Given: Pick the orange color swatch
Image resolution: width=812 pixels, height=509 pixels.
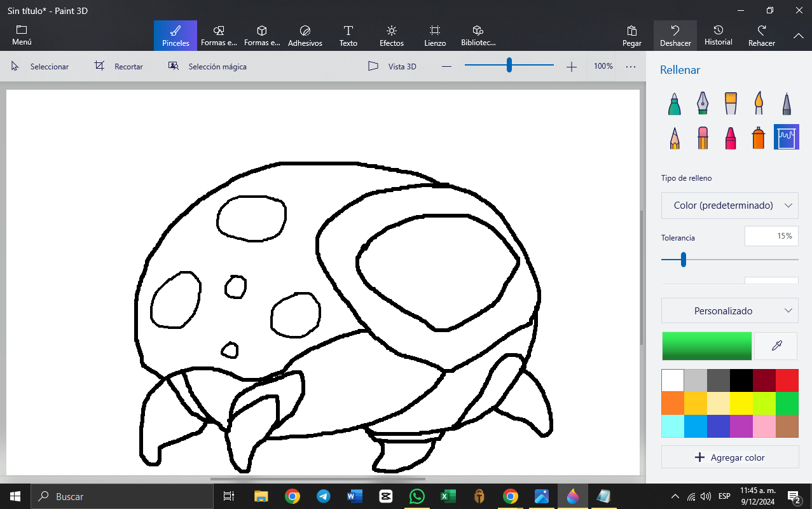Looking at the screenshot, I should coord(673,403).
